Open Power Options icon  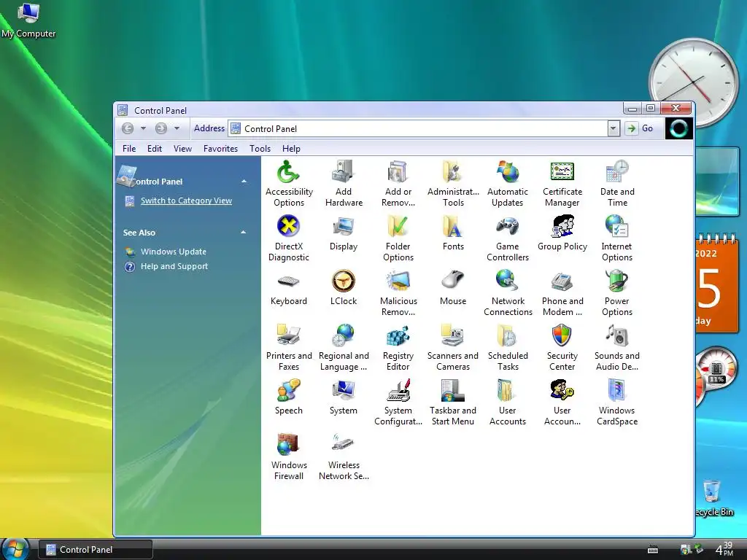pos(617,281)
